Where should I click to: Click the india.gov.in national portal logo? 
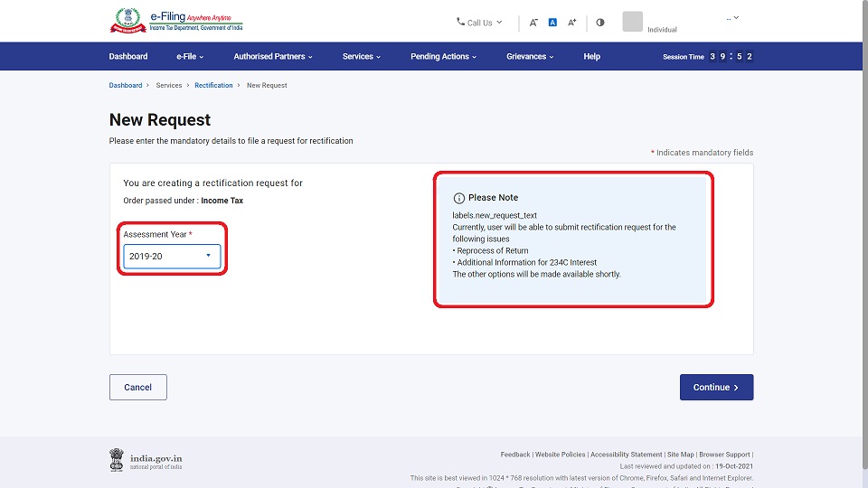pyautogui.click(x=146, y=459)
